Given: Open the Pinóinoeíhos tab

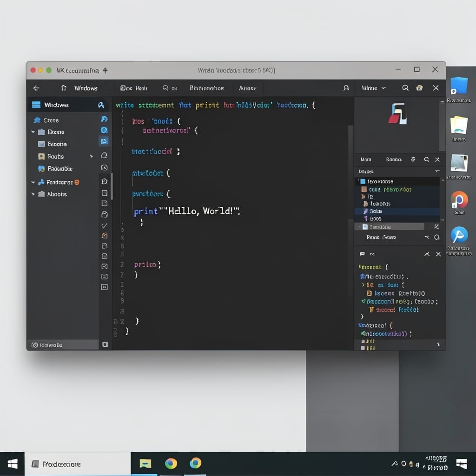Looking at the screenshot, I should coord(207,88).
